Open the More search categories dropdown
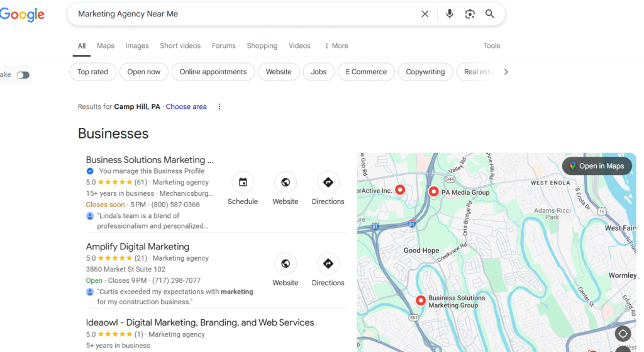Screen dimensions: 644x352 336,45
